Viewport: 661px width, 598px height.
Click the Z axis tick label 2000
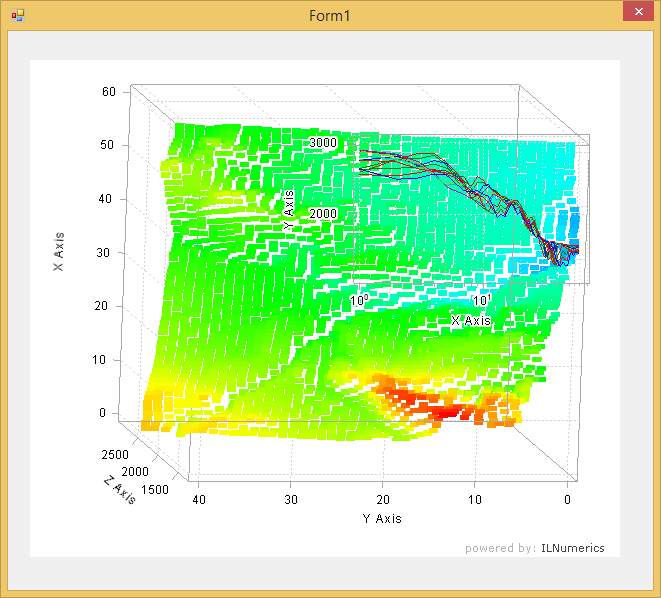tap(135, 472)
